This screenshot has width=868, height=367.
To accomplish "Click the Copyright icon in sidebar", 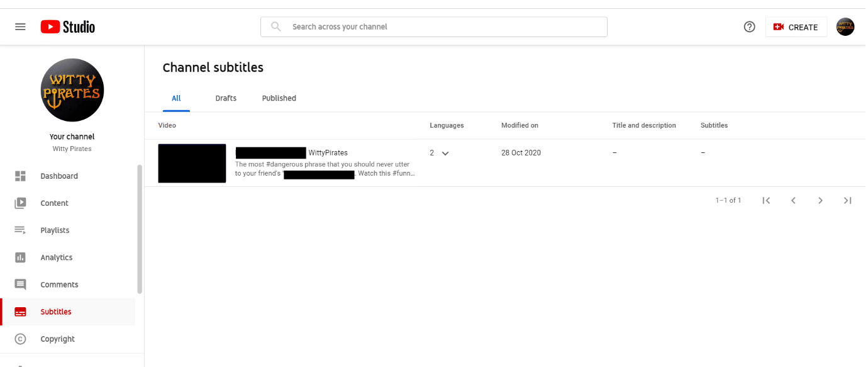I will click(20, 339).
